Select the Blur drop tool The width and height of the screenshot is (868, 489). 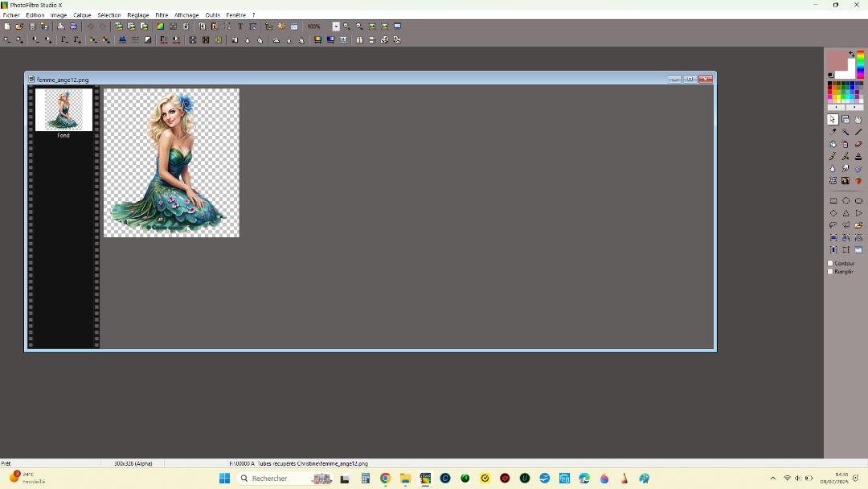(833, 168)
